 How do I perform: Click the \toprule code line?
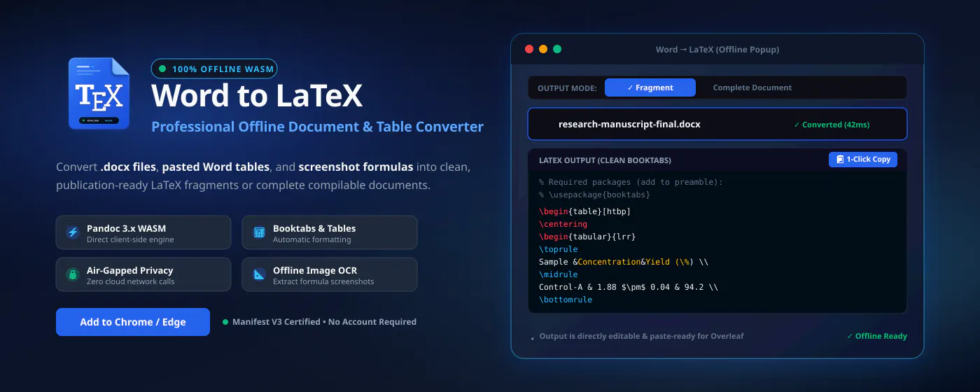tap(559, 249)
